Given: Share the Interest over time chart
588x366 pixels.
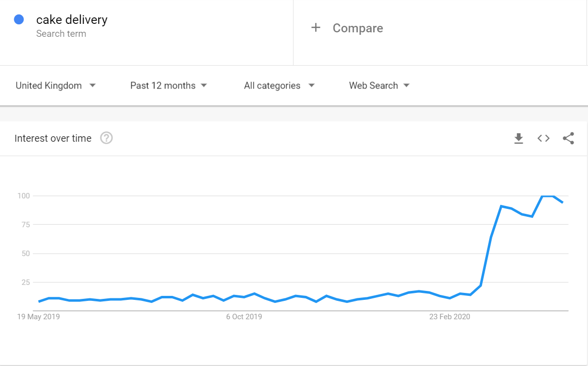Looking at the screenshot, I should pos(569,138).
